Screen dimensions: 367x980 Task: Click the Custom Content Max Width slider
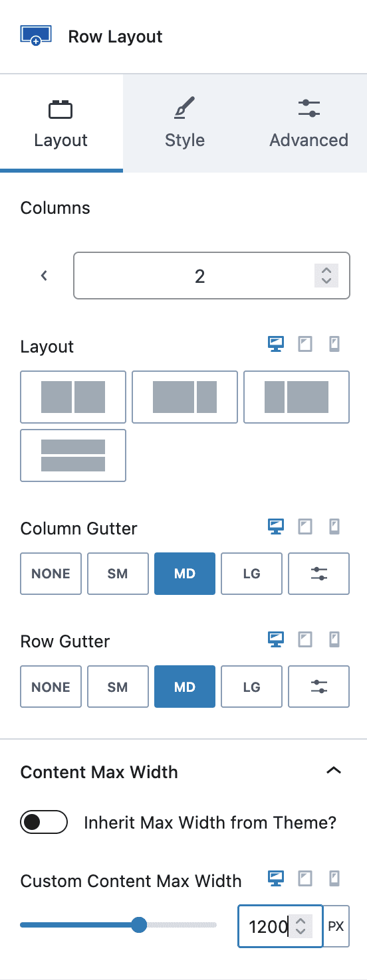point(118,925)
